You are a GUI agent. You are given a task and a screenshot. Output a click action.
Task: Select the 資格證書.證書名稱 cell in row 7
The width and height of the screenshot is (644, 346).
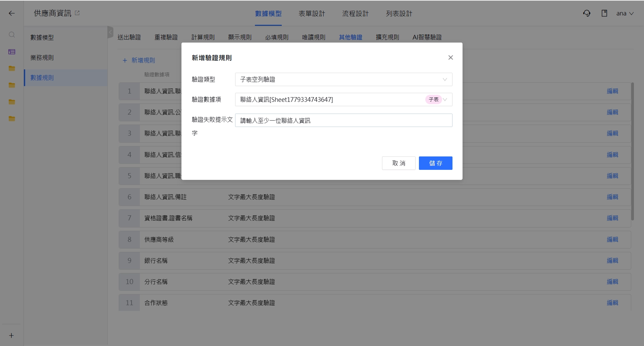point(168,218)
